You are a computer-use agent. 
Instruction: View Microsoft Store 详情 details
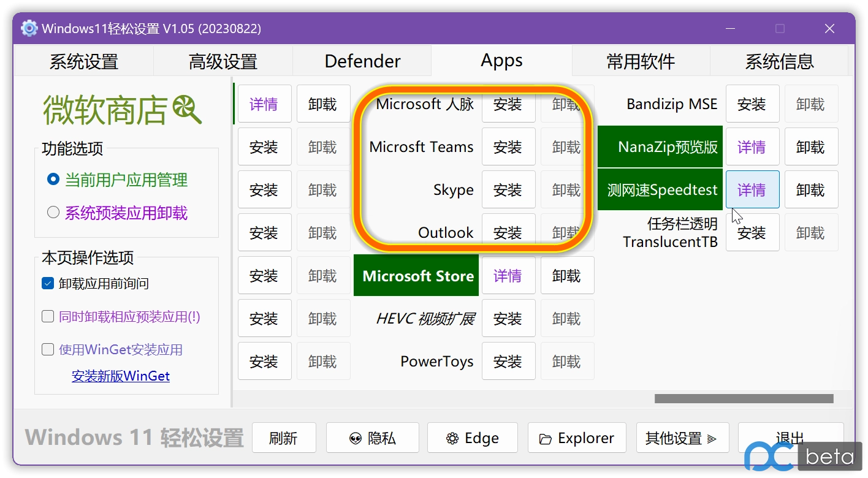pos(508,275)
